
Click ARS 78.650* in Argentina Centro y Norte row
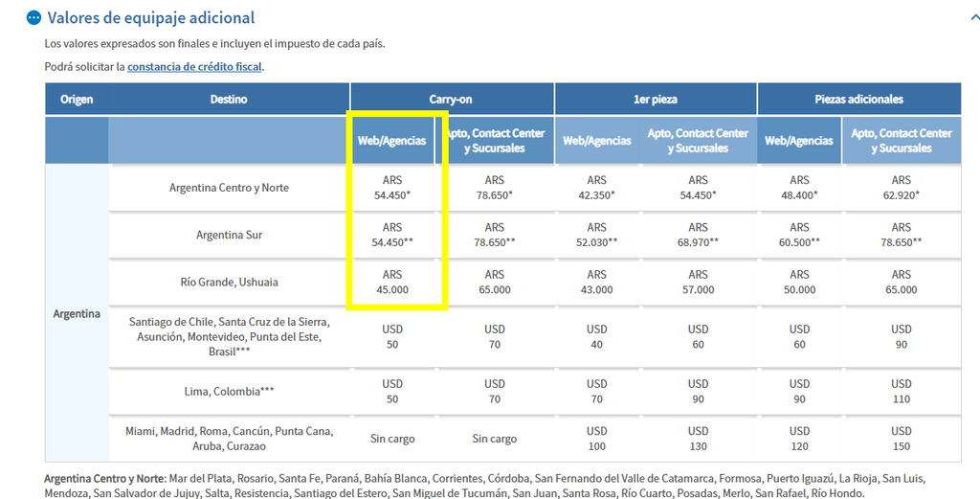pyautogui.click(x=495, y=188)
